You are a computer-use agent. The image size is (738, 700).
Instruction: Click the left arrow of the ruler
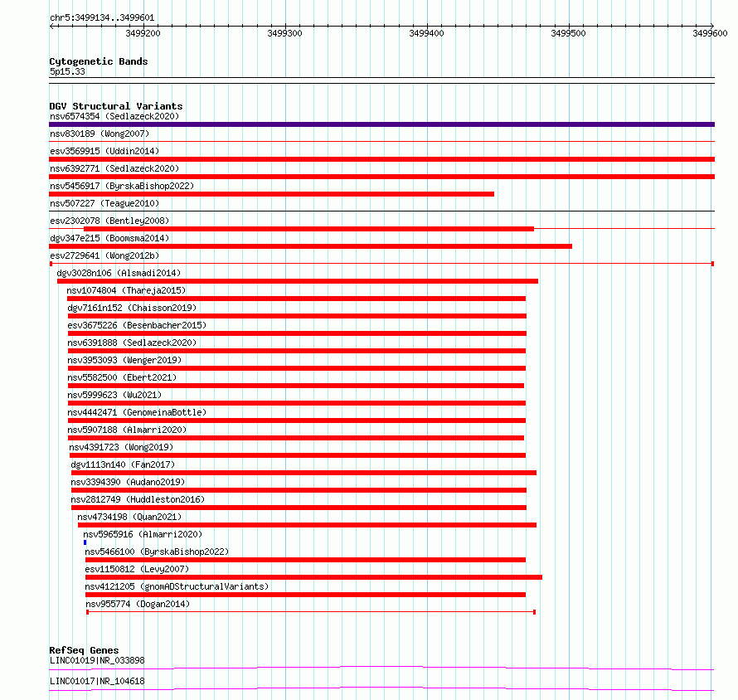pyautogui.click(x=51, y=26)
